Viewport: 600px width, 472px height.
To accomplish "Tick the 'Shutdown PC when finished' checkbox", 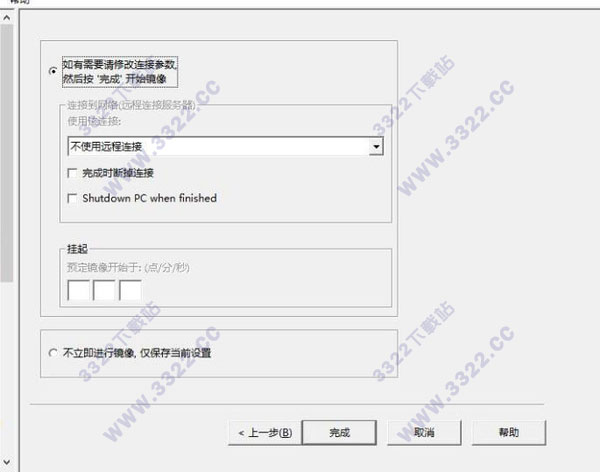I will [72, 198].
